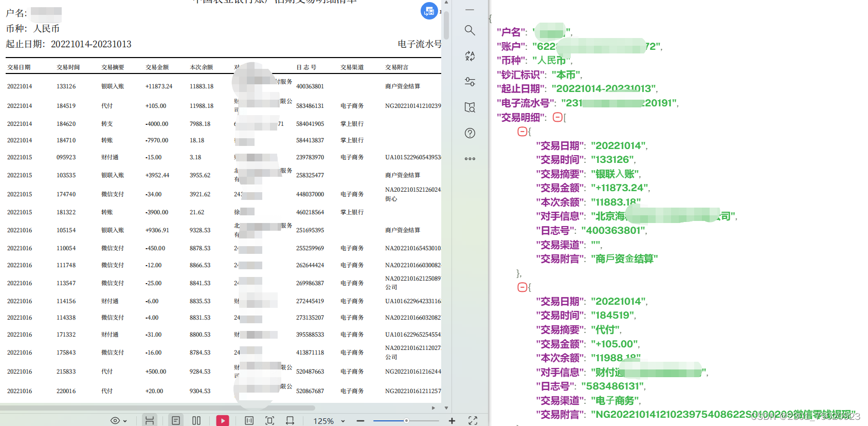Click the JSON value "银联入账"
The height and width of the screenshot is (426, 868).
click(616, 174)
